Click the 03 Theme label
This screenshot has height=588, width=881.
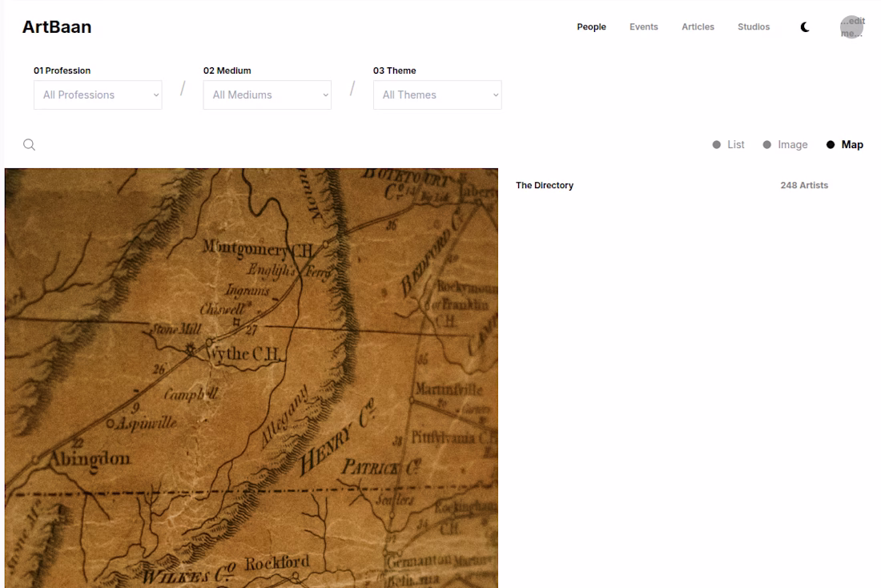[394, 70]
